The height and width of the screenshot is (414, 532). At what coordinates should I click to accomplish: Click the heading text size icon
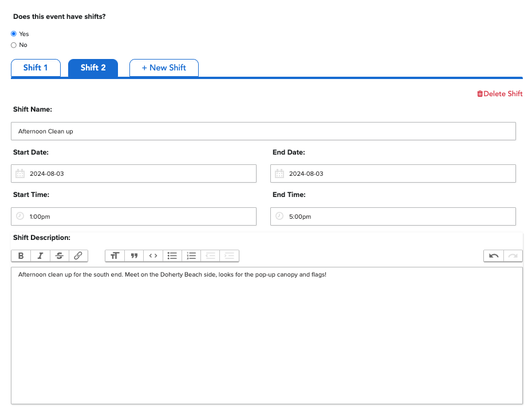(x=115, y=256)
